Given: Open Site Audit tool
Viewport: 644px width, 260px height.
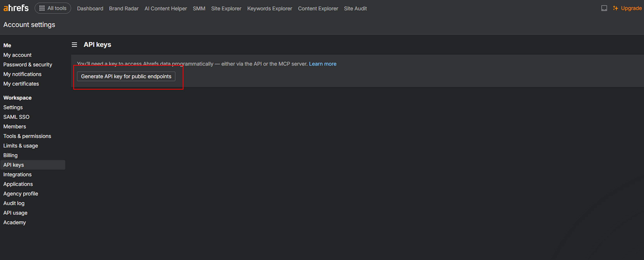Looking at the screenshot, I should pyautogui.click(x=355, y=8).
